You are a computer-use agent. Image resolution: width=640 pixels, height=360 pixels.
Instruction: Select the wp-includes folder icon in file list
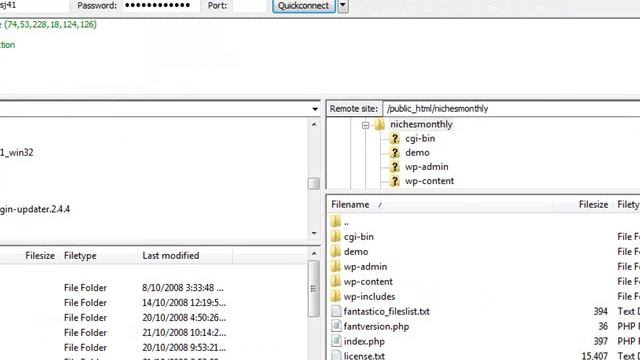pos(336,297)
